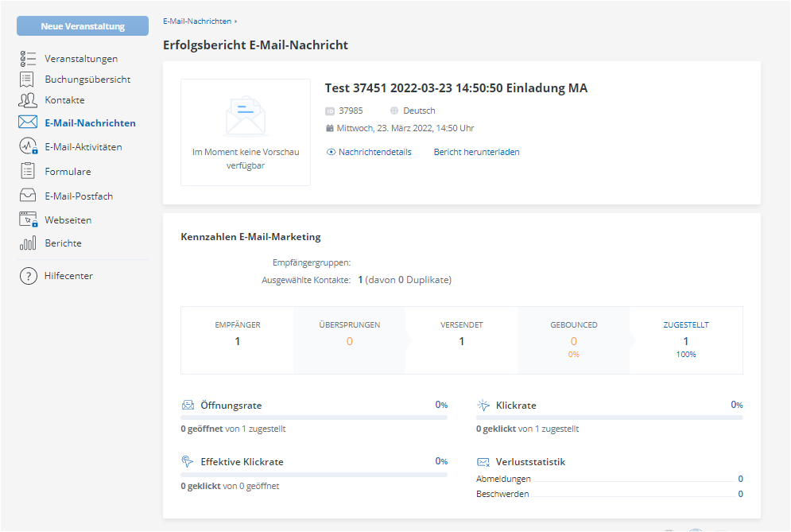Click the email preview placeholder thumbnail
The image size is (791, 532).
[246, 132]
